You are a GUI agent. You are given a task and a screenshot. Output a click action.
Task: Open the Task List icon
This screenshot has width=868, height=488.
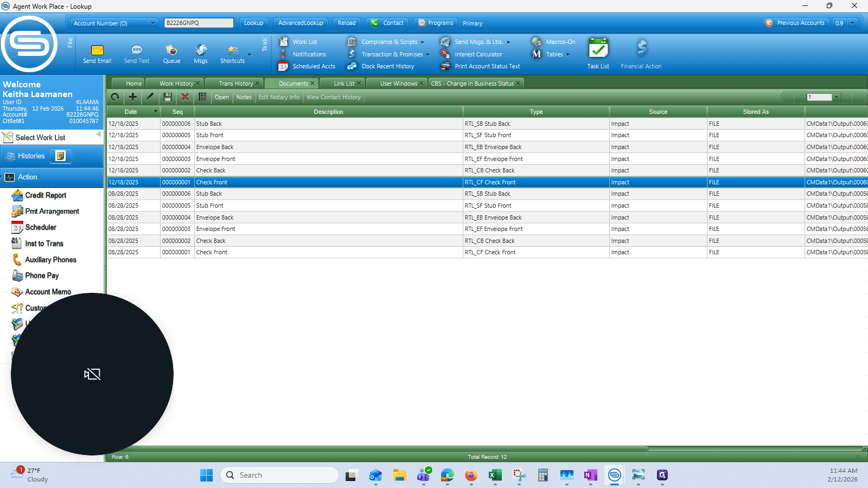(x=598, y=49)
